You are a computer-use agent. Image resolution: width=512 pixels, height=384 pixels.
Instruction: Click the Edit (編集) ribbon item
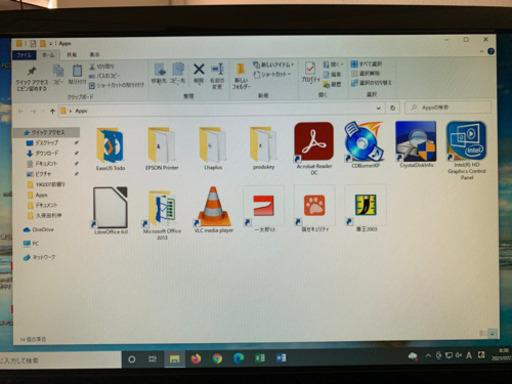[332, 74]
